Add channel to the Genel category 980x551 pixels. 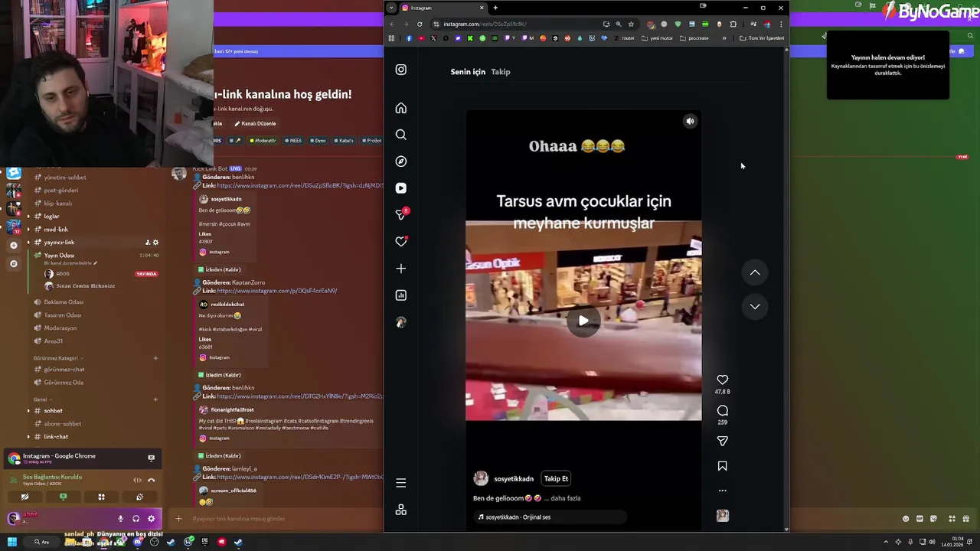(155, 399)
